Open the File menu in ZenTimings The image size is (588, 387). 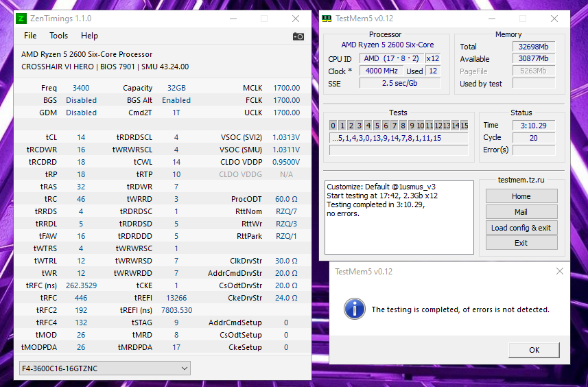click(x=30, y=36)
